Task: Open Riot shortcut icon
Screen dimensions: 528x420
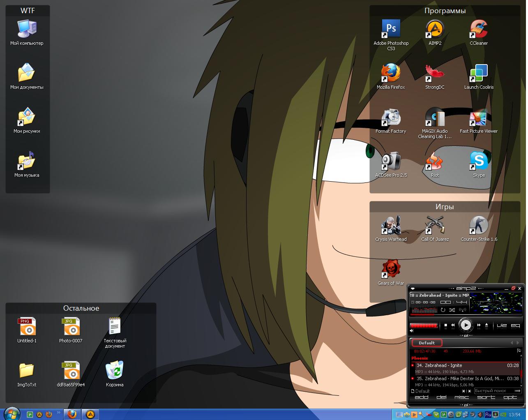Action: pyautogui.click(x=435, y=164)
